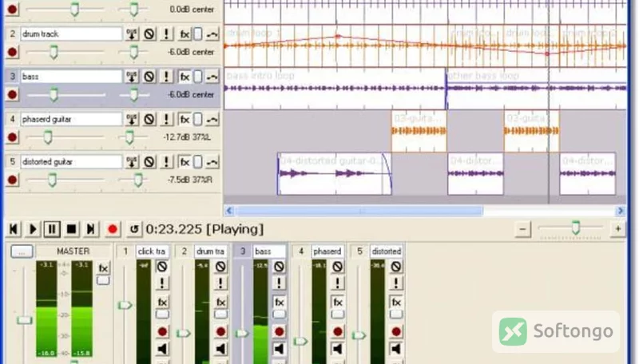Image resolution: width=639 pixels, height=364 pixels.
Task: Select the bass track name field
Action: [x=71, y=77]
